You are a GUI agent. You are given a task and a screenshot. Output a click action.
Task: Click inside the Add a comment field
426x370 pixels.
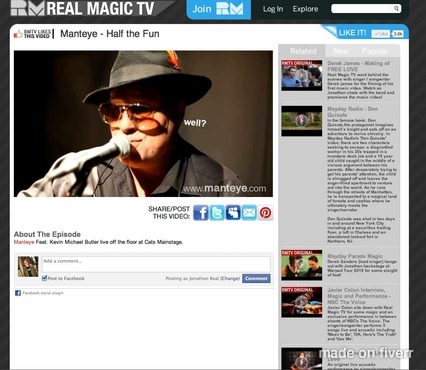tap(156, 264)
